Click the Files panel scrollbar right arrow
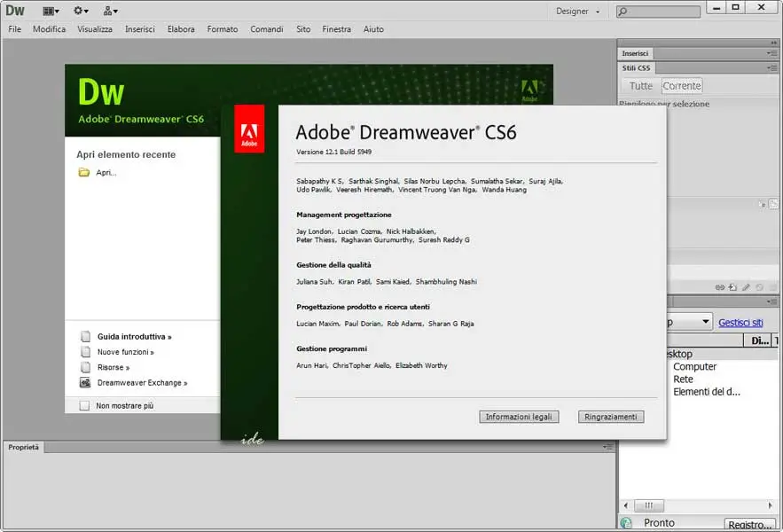 tap(770, 505)
